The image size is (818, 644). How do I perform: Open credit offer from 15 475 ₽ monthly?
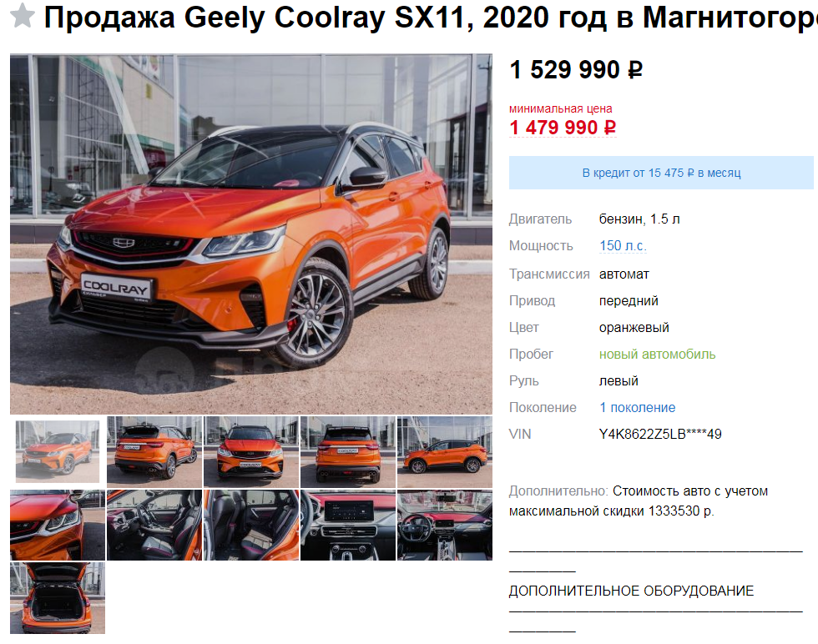(661, 173)
